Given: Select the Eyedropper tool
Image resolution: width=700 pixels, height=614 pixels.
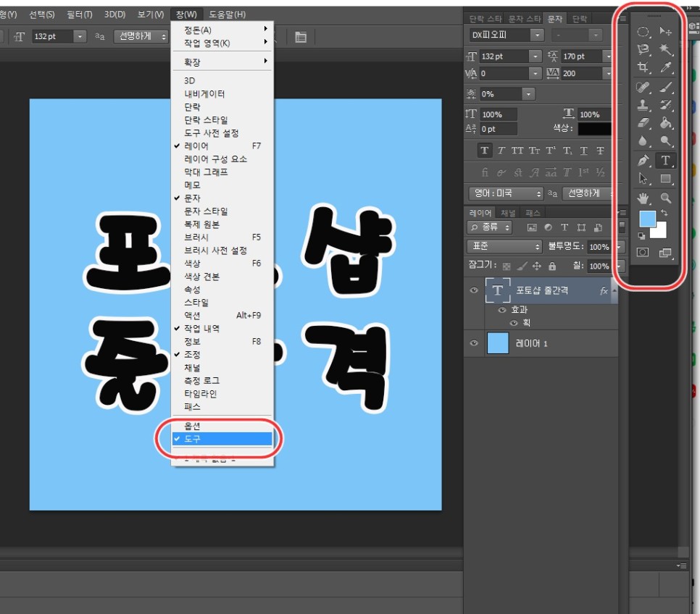Looking at the screenshot, I should coord(666,67).
